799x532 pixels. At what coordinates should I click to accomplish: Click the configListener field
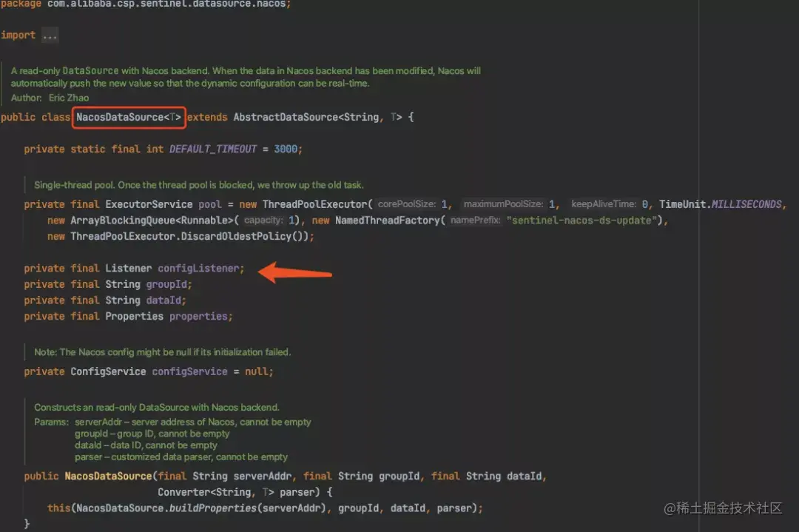click(198, 269)
